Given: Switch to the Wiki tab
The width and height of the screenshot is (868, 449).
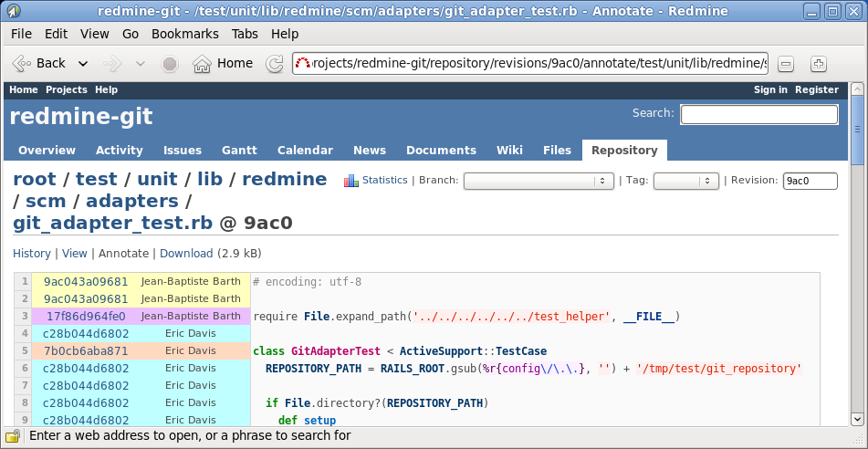Looking at the screenshot, I should click(x=509, y=150).
